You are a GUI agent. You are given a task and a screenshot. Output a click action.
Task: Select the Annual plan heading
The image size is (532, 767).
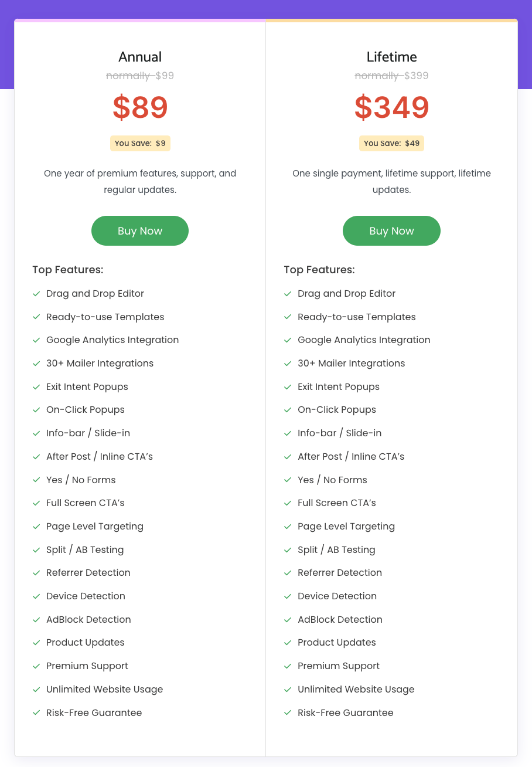coord(140,57)
